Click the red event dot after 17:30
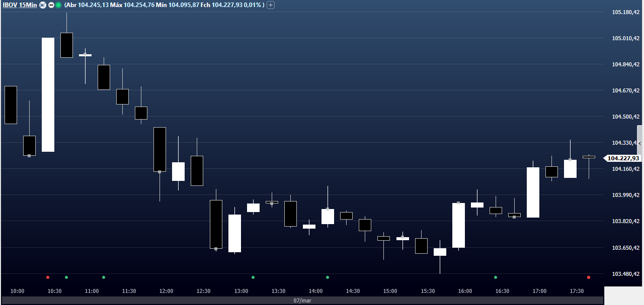This screenshot has height=305, width=644. pyautogui.click(x=589, y=277)
